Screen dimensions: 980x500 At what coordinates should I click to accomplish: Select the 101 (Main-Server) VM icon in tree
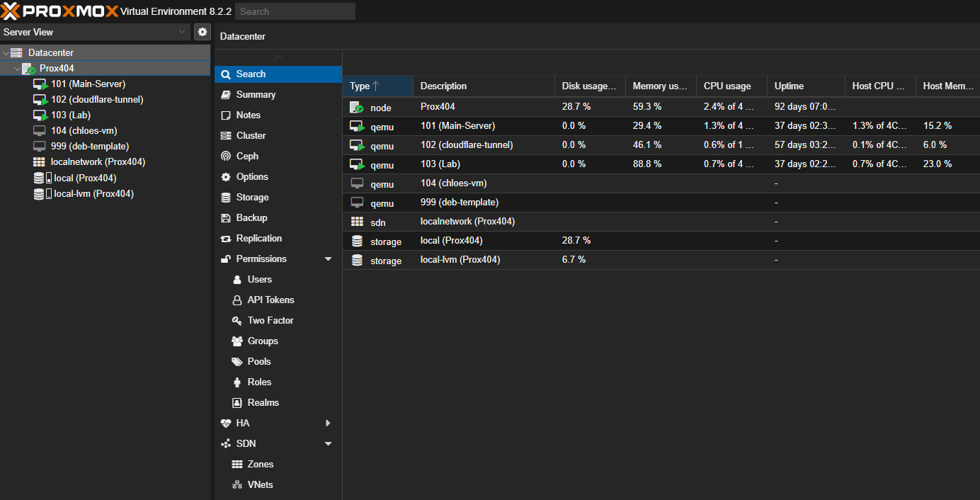(40, 84)
